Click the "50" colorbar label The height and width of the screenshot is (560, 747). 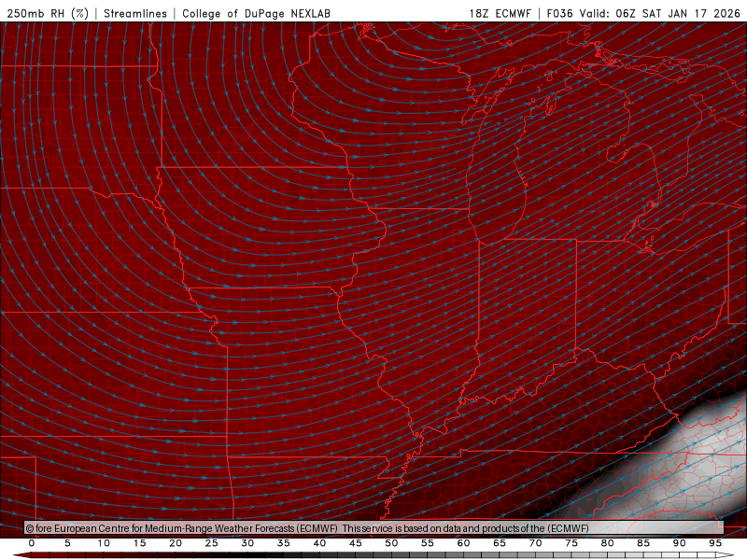point(391,543)
